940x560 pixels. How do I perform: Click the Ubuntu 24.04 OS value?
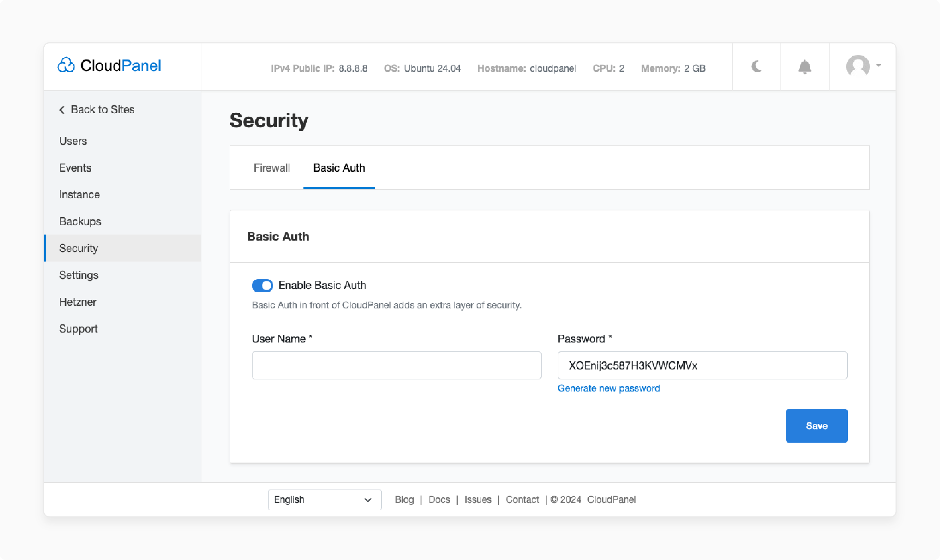click(x=432, y=68)
